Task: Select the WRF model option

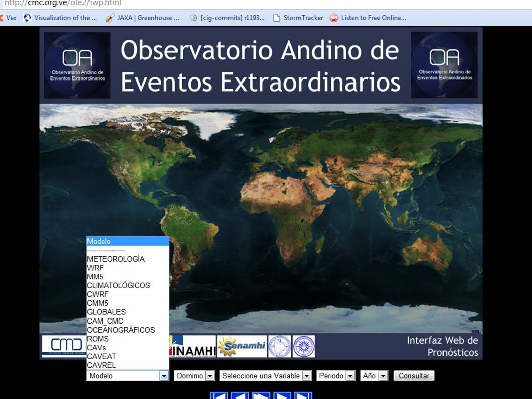Action: (128, 268)
